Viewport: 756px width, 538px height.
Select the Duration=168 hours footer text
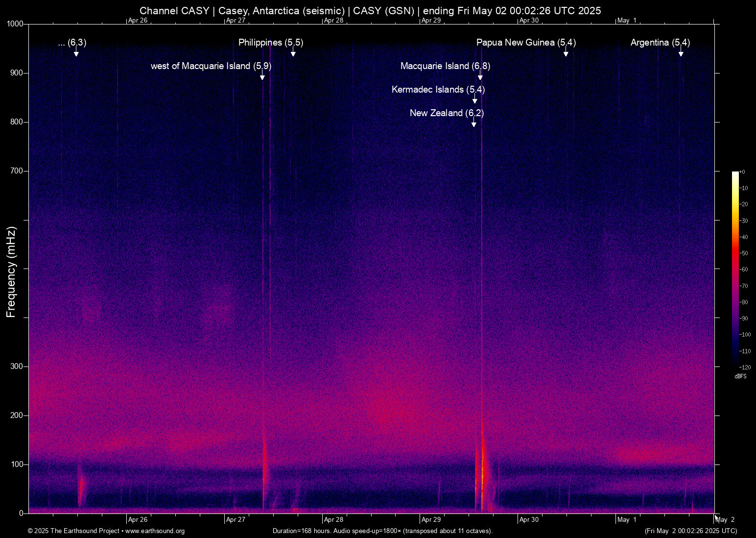[382, 531]
